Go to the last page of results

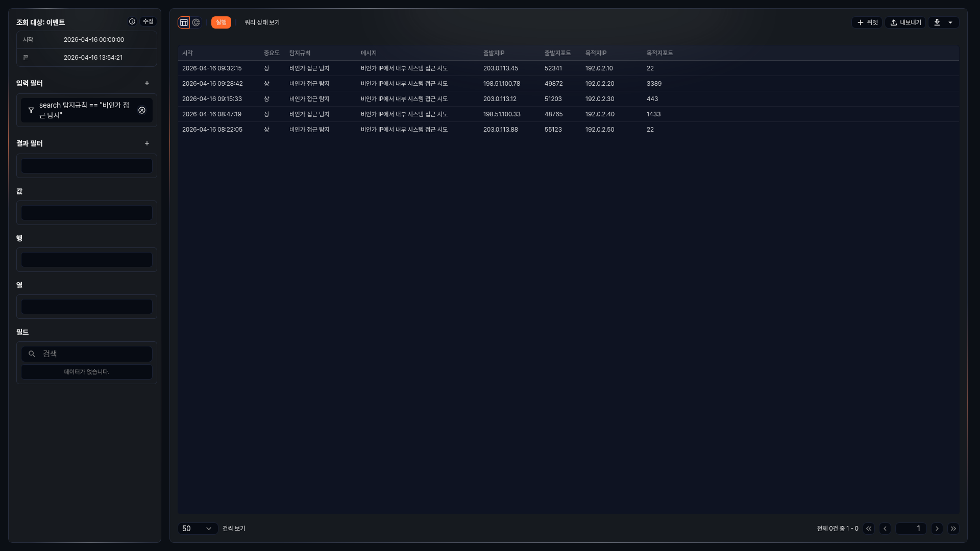(x=953, y=529)
